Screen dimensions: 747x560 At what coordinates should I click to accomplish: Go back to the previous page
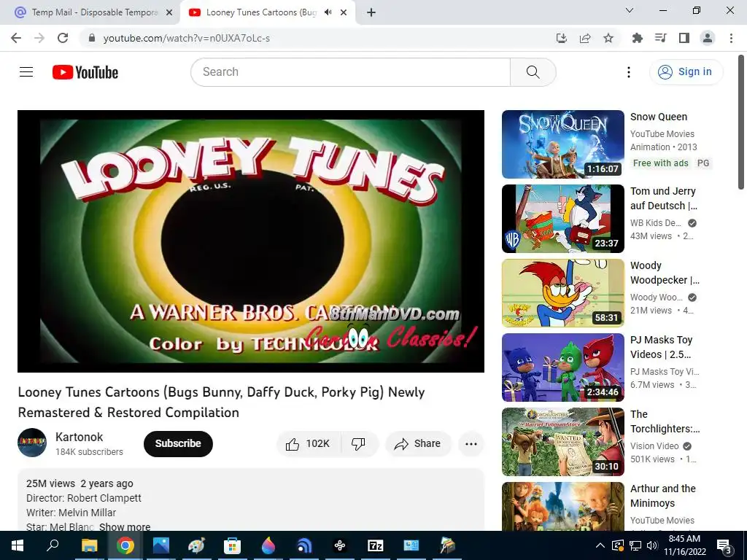16,38
